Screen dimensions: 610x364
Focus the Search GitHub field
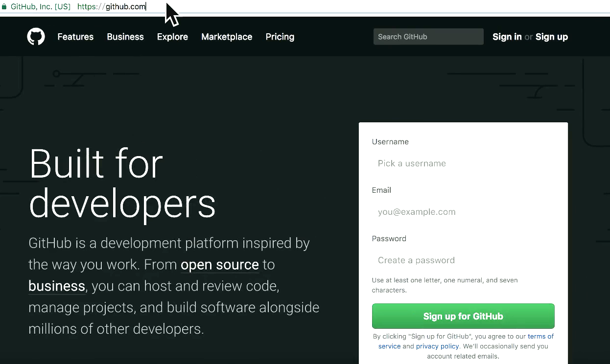428,37
